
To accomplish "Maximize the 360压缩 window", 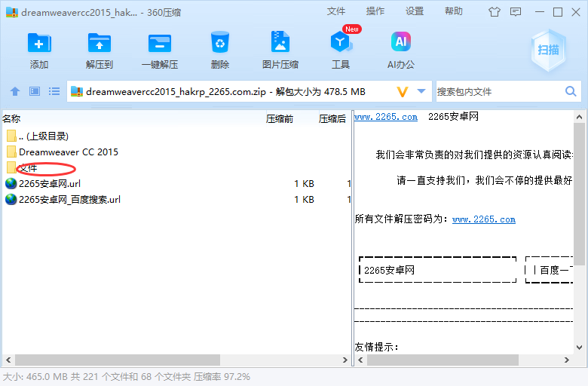I will 558,12.
